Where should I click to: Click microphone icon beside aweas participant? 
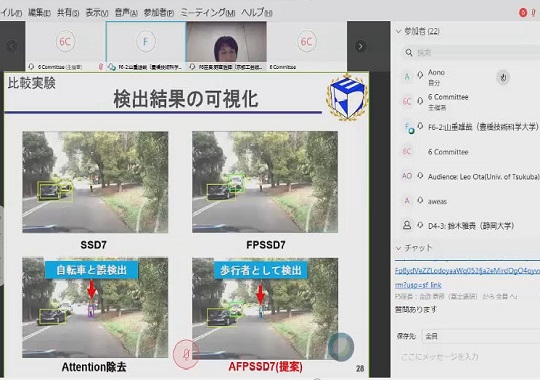pyautogui.click(x=420, y=201)
